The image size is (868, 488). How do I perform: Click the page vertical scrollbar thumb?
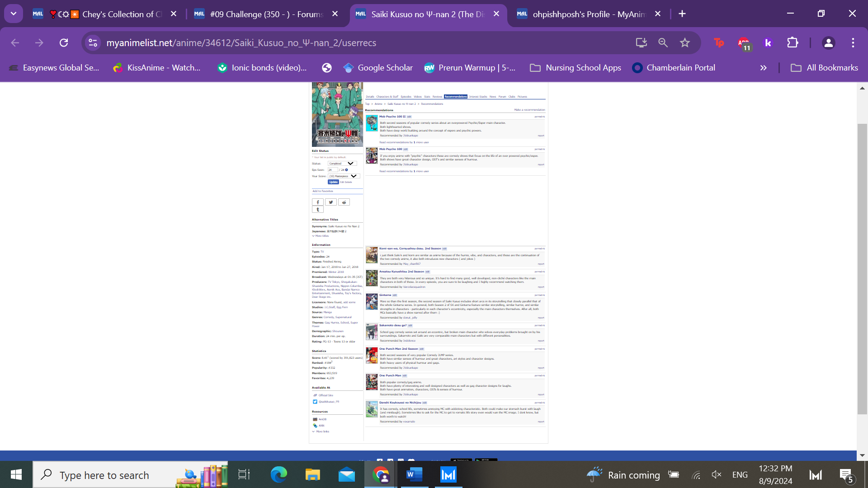click(862, 269)
